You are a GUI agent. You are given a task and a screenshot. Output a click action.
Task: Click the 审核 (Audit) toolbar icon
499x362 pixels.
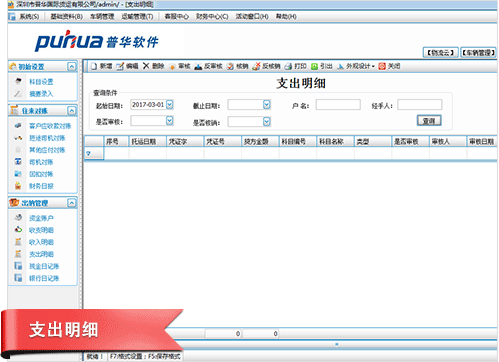tap(172, 66)
